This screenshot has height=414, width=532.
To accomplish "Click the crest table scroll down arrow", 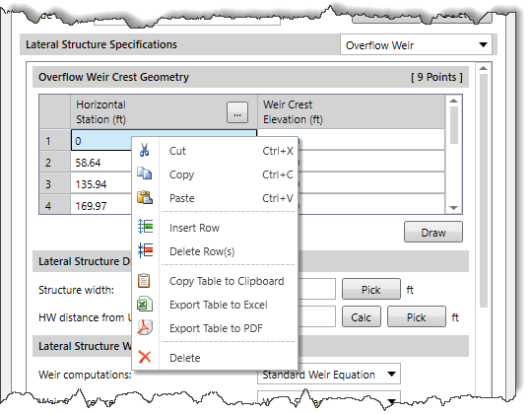I will click(x=453, y=208).
